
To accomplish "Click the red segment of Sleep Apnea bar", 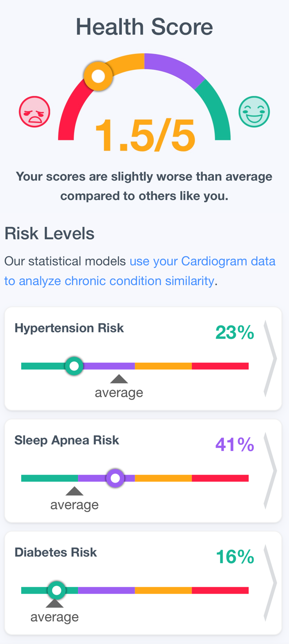I will (x=220, y=478).
